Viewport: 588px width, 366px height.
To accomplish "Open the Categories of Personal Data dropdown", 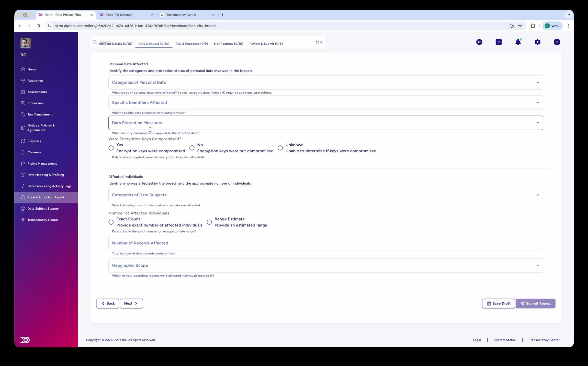I will (x=325, y=82).
